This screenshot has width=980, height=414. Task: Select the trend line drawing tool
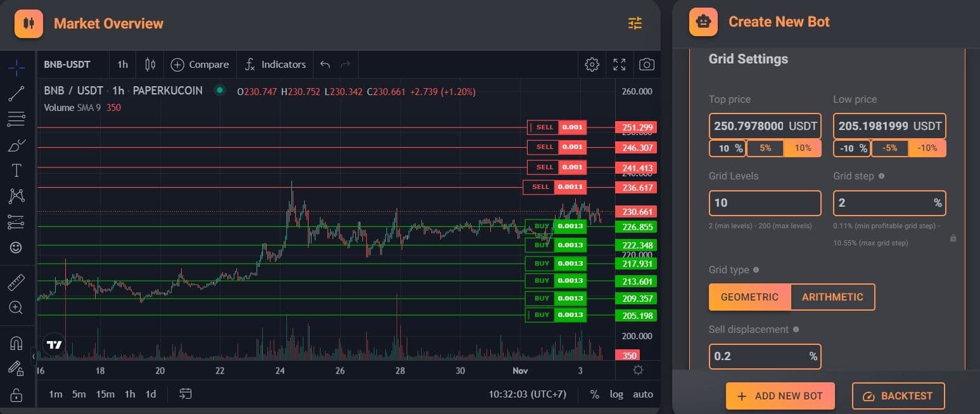16,94
